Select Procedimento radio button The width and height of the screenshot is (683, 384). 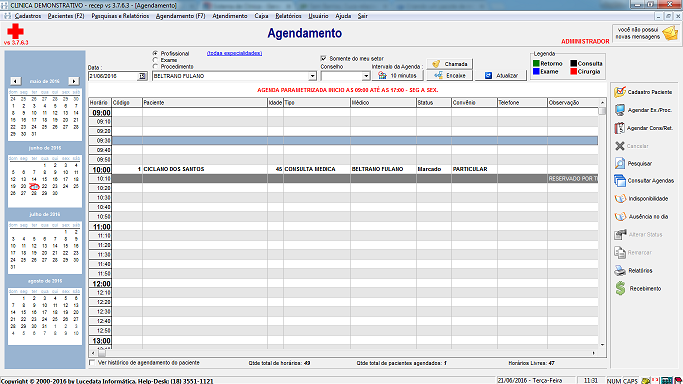point(155,66)
